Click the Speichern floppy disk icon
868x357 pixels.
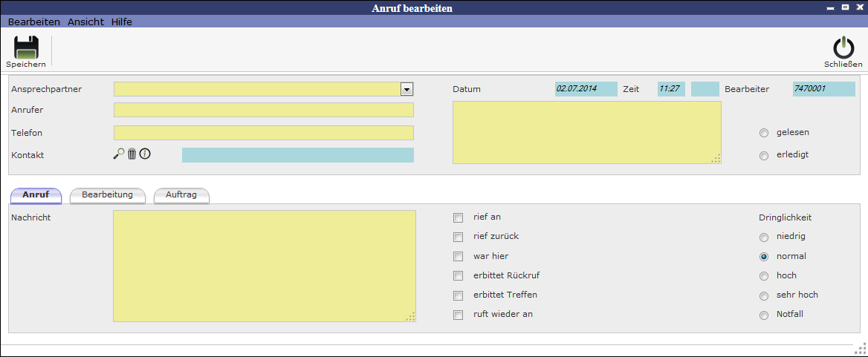pos(26,48)
